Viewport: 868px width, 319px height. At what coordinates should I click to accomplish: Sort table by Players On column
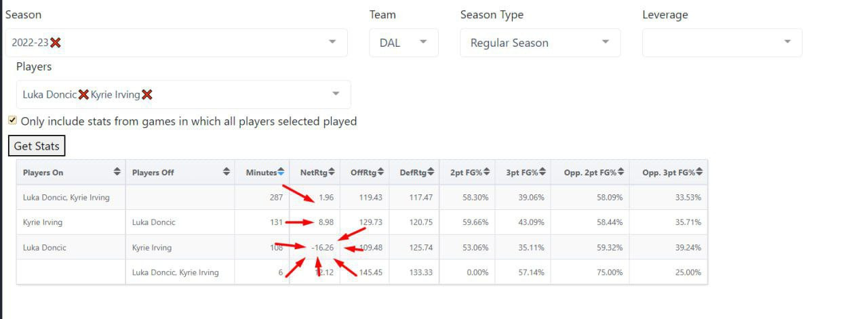coord(71,173)
